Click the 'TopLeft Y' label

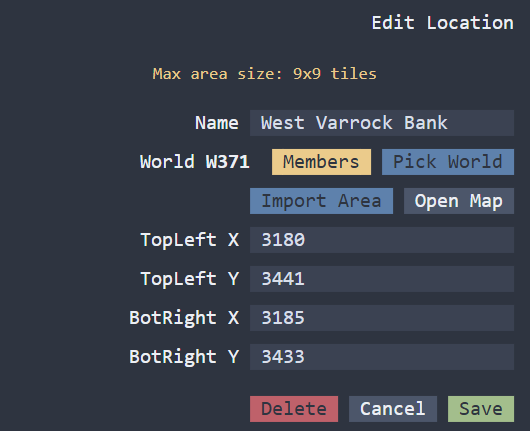pos(190,279)
